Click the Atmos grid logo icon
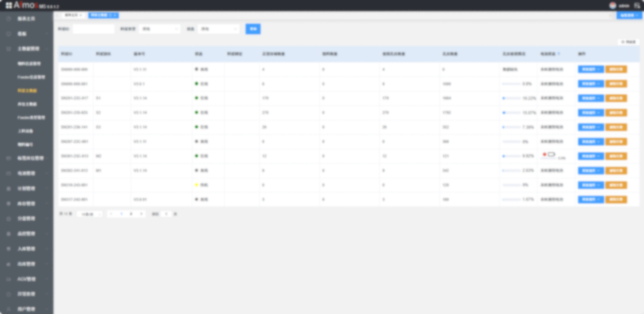 9,5
